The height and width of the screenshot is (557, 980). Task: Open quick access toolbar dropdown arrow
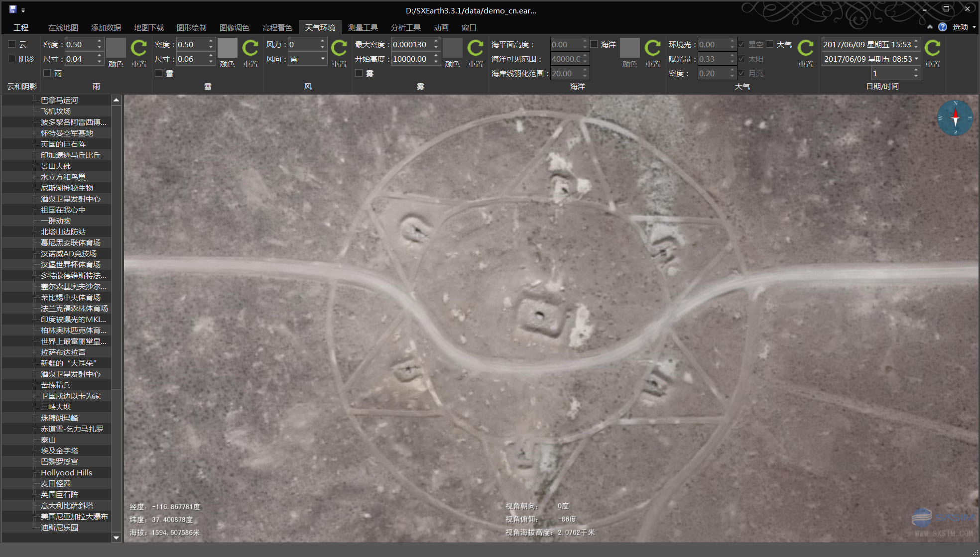click(x=23, y=10)
